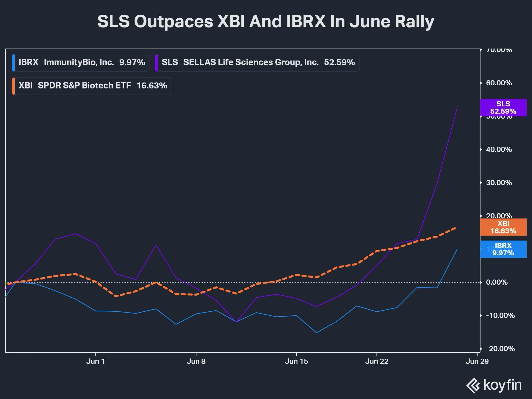
Task: Select the IBRX ImmunityBio legend entry
Action: click(x=81, y=63)
